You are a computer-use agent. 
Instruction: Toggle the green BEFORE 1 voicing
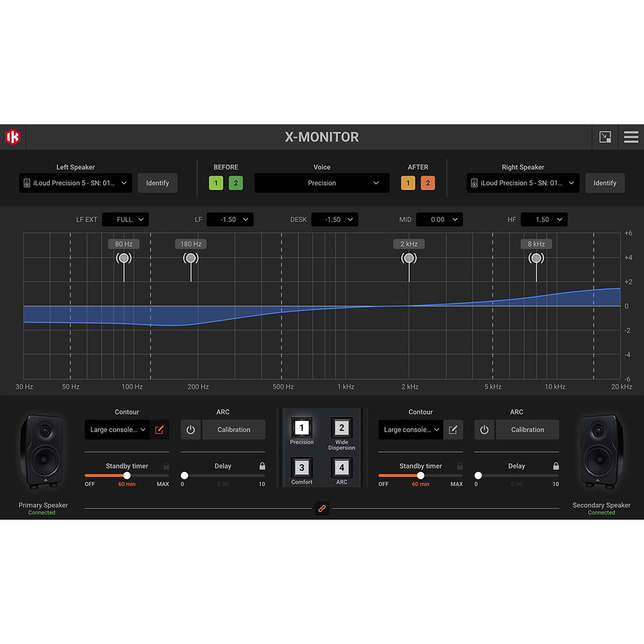pos(216,183)
